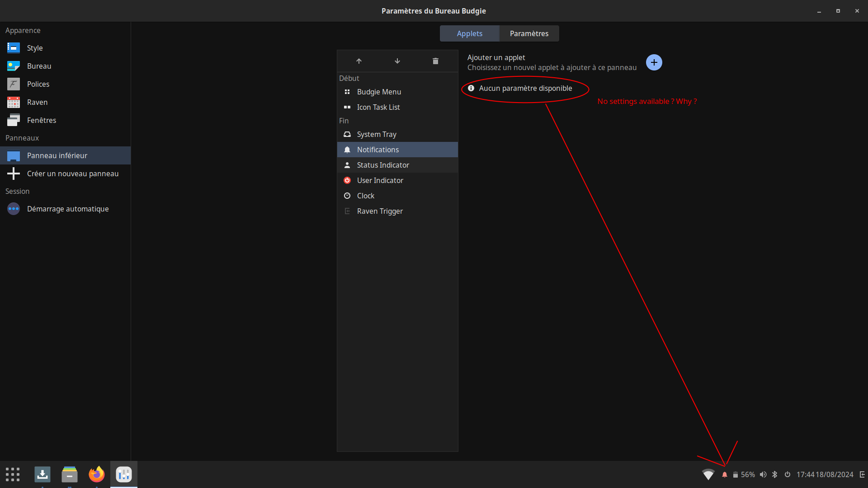The height and width of the screenshot is (488, 868).
Task: Click the blue plus to add applet
Action: click(x=654, y=62)
